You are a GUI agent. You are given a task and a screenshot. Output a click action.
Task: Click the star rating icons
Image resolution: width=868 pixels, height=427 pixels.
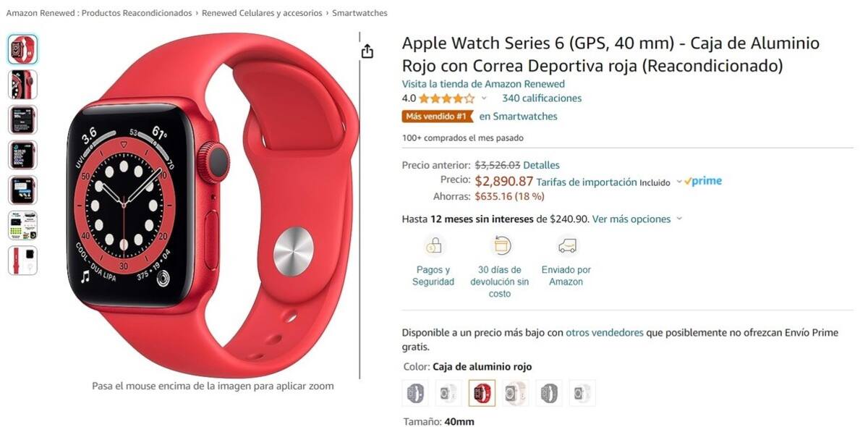(x=446, y=98)
